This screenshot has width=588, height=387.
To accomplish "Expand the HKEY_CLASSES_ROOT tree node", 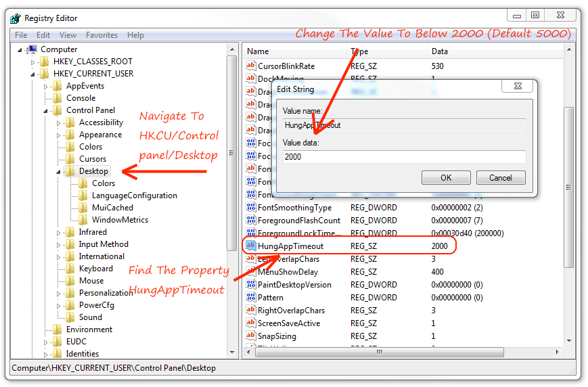I will tap(32, 62).
